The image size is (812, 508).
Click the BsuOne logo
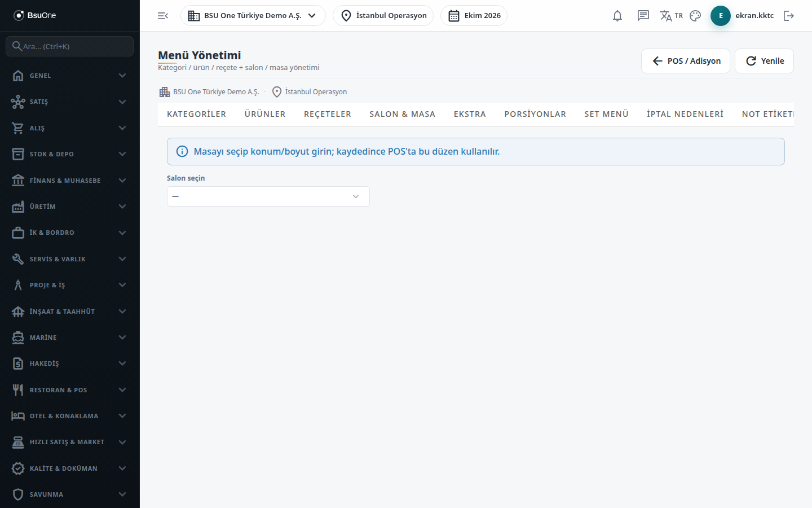tap(35, 15)
